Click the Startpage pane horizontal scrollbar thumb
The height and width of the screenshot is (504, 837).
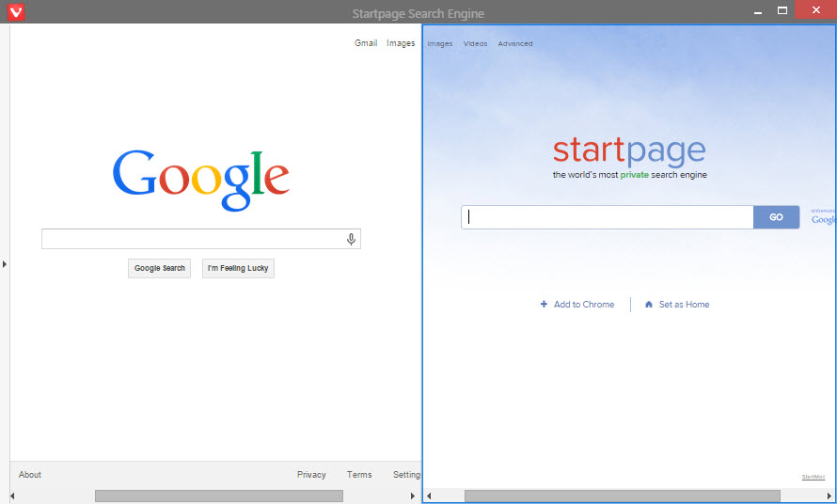(x=623, y=496)
